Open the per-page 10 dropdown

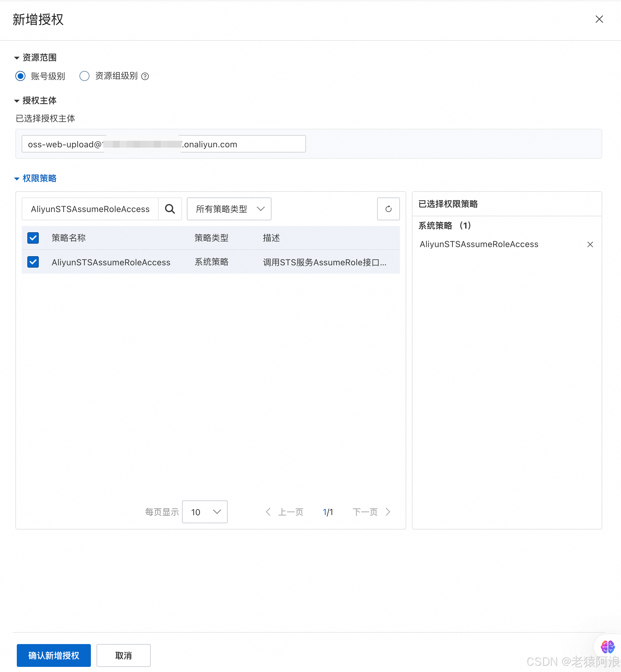tap(204, 512)
